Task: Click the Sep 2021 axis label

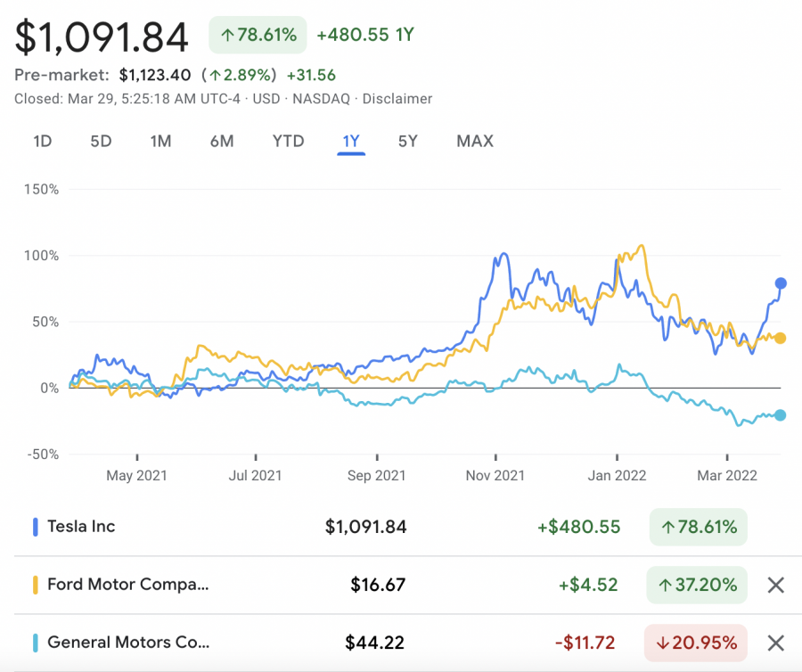Action: pyautogui.click(x=376, y=476)
